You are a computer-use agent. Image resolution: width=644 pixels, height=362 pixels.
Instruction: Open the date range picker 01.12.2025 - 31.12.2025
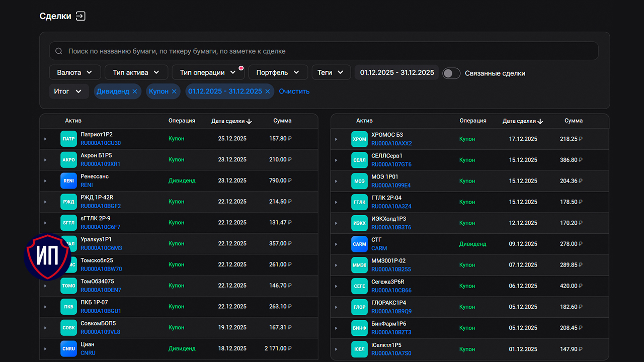point(396,72)
